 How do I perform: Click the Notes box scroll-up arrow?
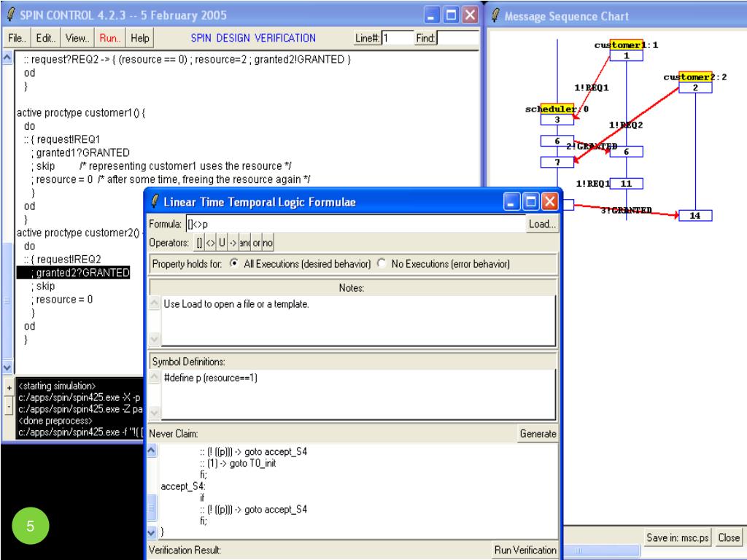click(155, 303)
